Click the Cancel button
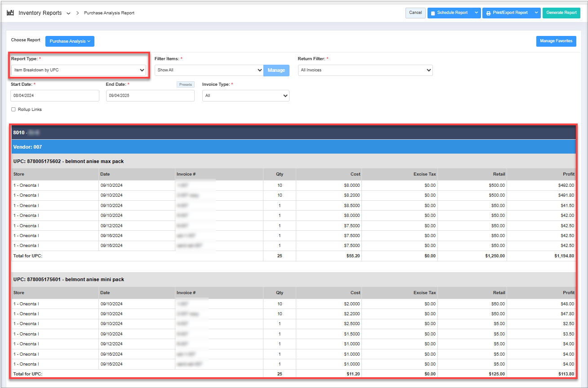This screenshot has height=388, width=588. point(415,13)
